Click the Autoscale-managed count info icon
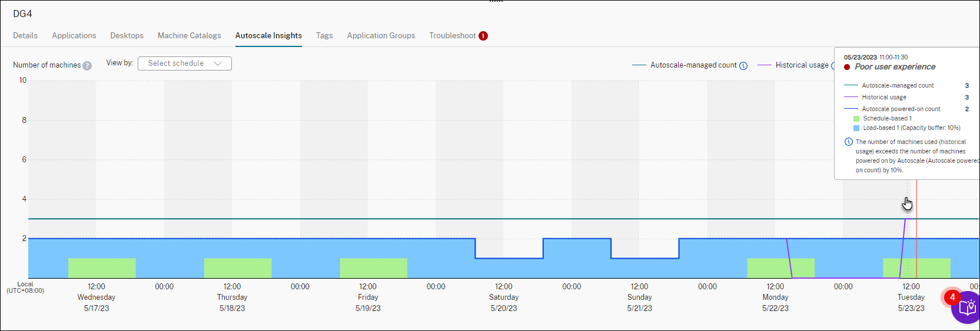Image resolution: width=980 pixels, height=331 pixels. 743,66
